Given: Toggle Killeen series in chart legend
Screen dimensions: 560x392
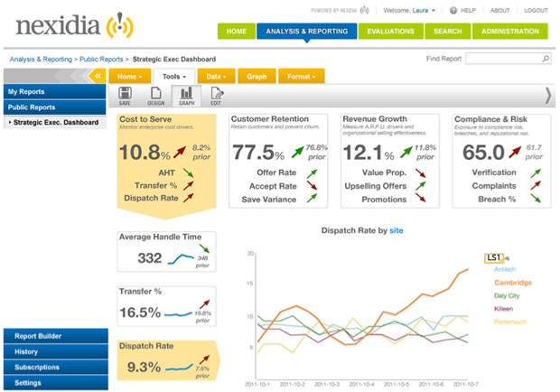Looking at the screenshot, I should [x=503, y=309].
